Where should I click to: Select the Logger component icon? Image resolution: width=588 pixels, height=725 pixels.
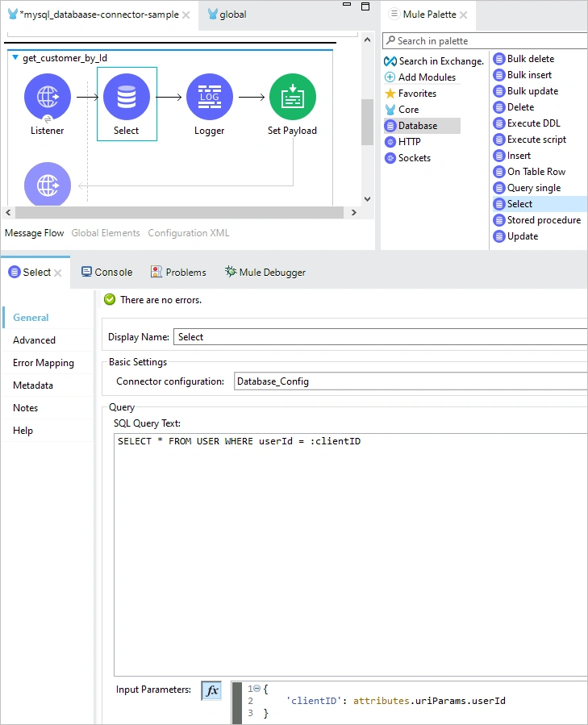tap(210, 97)
